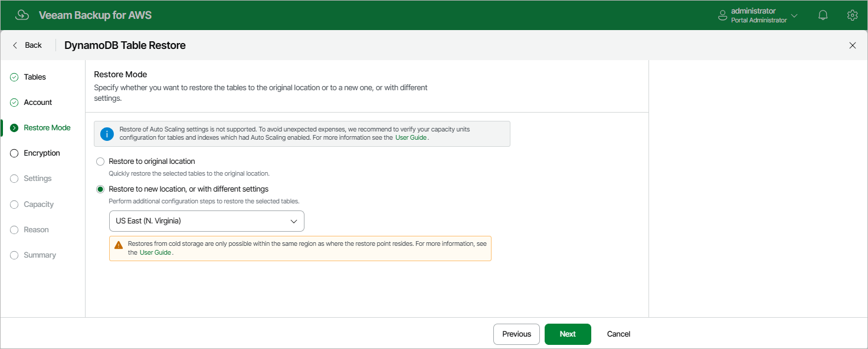
Task: Click the circle icon beside Settings step
Action: point(14,179)
